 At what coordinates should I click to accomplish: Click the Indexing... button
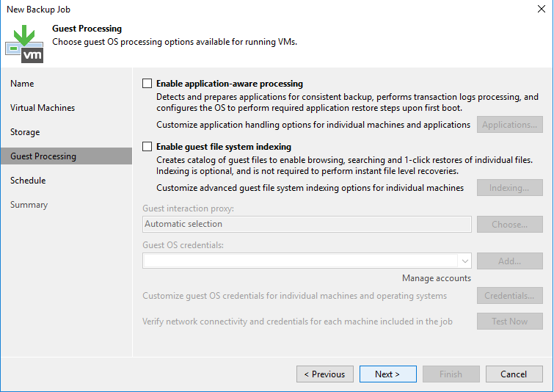pos(509,188)
